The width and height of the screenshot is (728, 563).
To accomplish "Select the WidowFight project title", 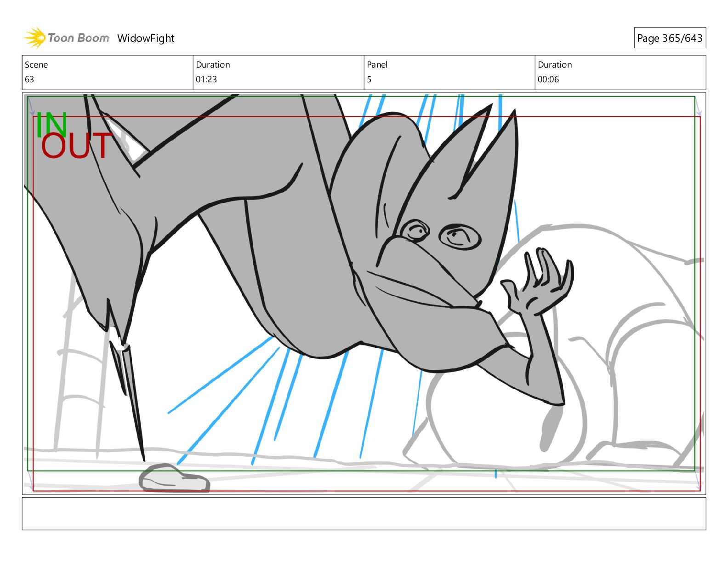I will pyautogui.click(x=146, y=38).
